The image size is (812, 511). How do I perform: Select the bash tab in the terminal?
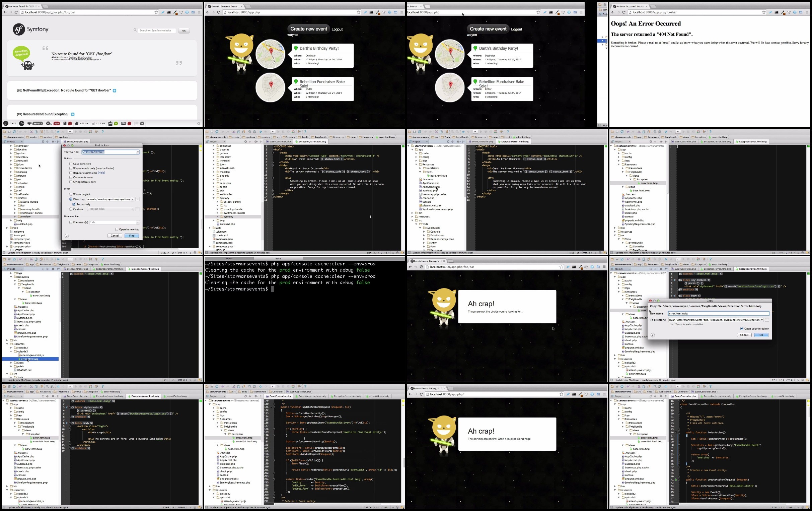click(278, 259)
